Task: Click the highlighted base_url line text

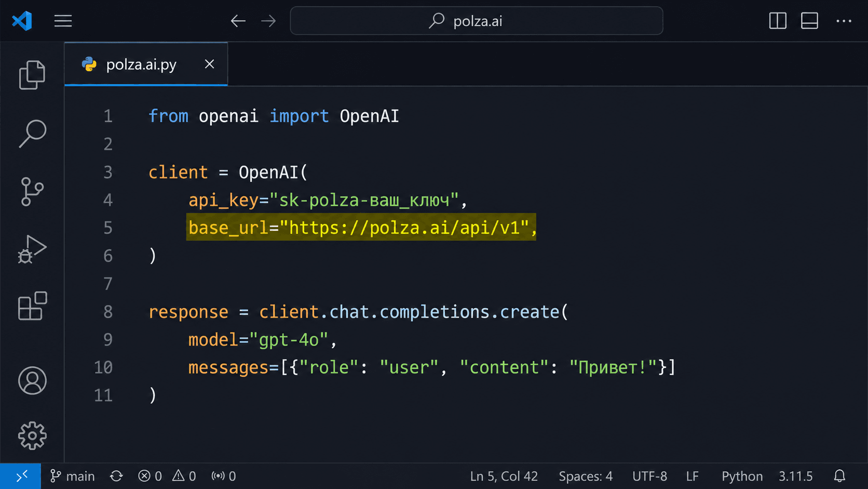Action: tap(362, 228)
